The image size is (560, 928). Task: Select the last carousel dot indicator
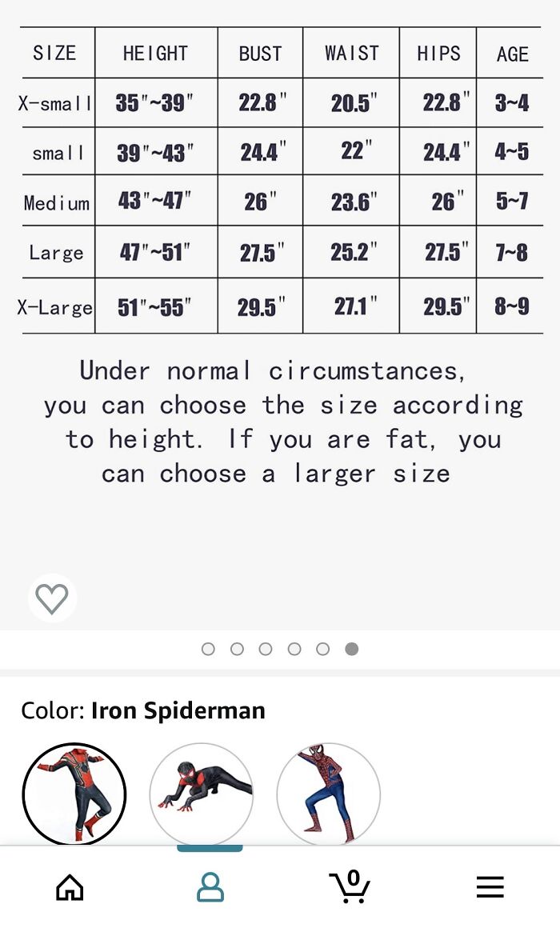coord(351,650)
